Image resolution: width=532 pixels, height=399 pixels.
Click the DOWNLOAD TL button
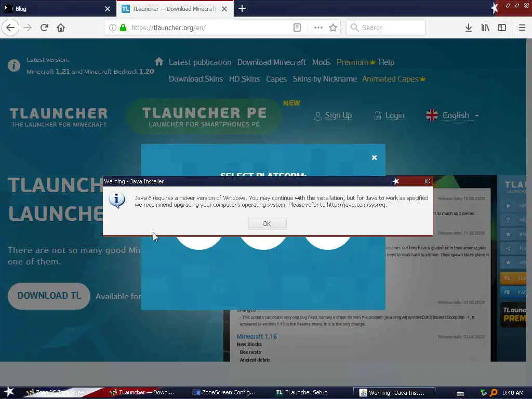pyautogui.click(x=49, y=296)
